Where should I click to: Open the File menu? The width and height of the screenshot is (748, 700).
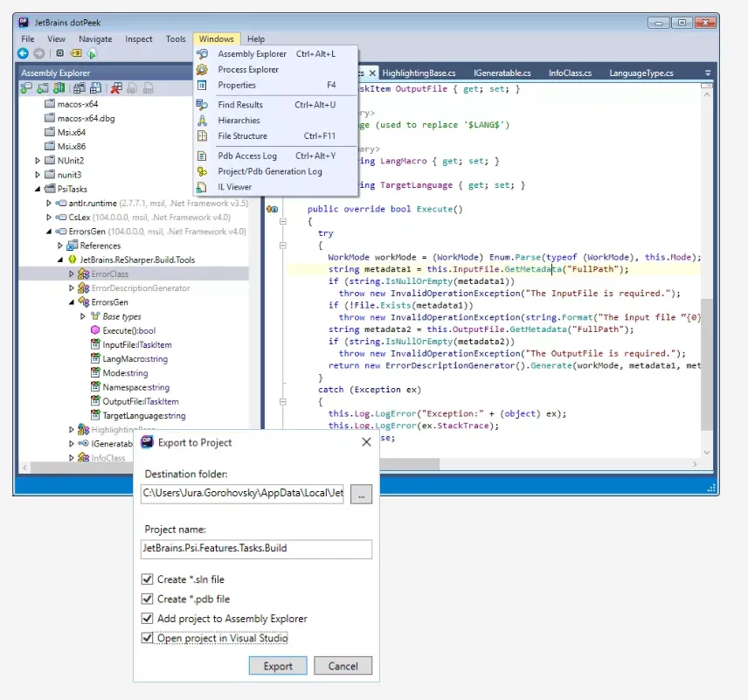[28, 39]
